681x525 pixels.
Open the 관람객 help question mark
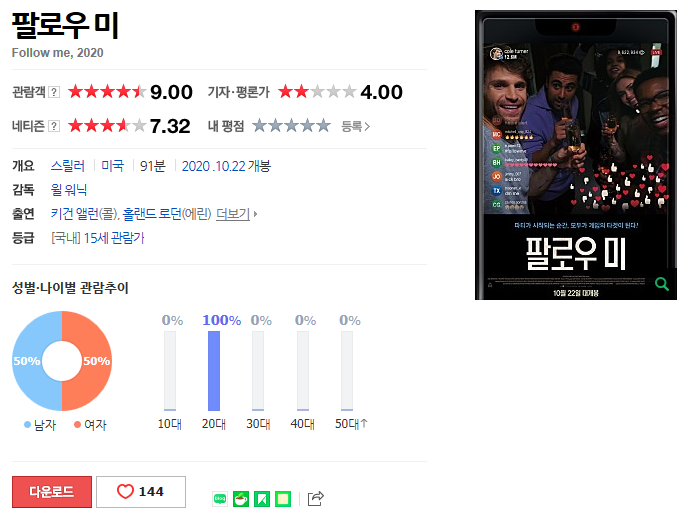pos(54,92)
